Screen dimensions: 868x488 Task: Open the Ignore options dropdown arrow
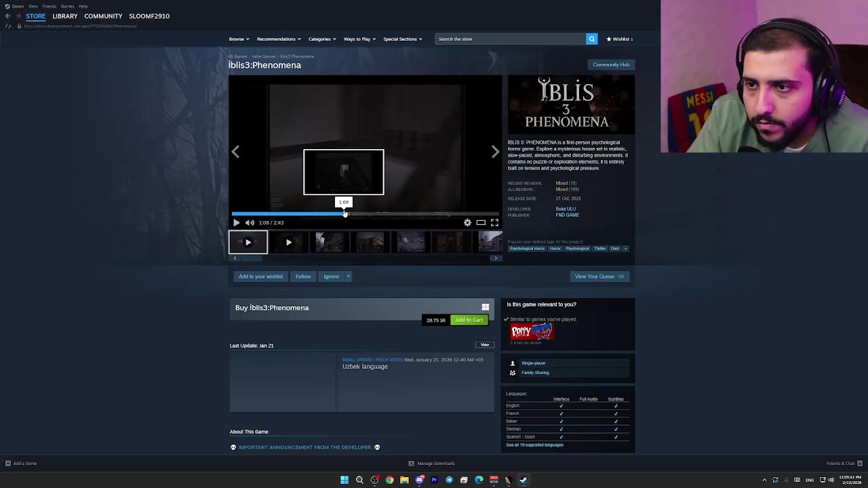[349, 277]
